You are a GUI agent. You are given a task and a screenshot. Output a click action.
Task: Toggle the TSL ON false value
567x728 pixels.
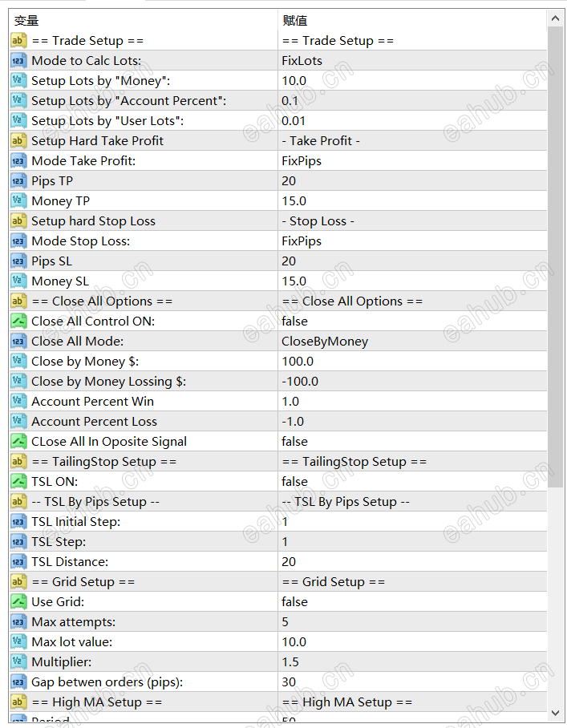coord(294,481)
